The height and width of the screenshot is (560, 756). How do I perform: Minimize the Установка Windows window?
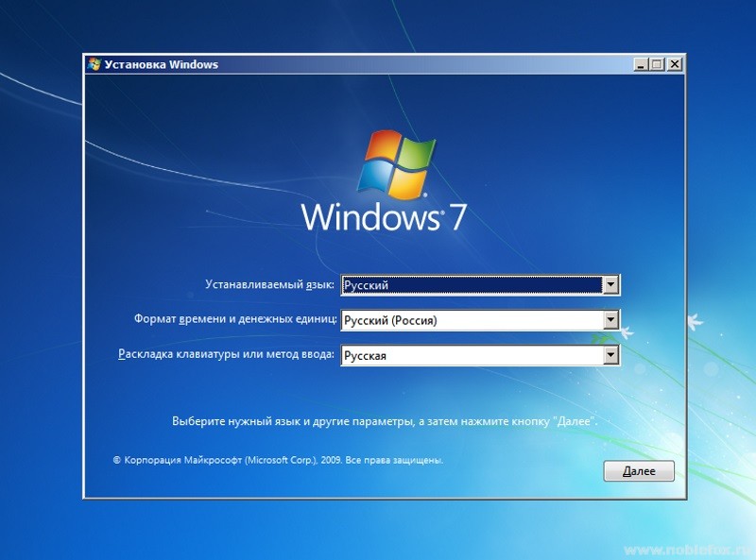642,65
